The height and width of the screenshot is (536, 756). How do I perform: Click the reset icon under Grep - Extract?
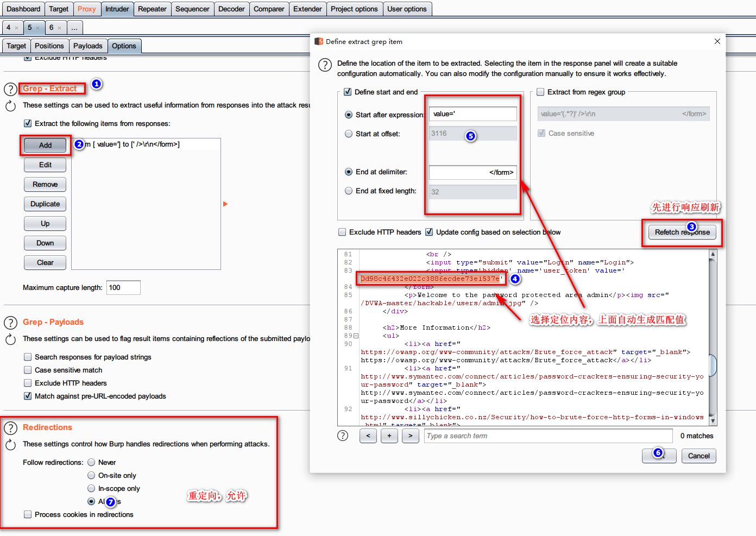(10, 106)
